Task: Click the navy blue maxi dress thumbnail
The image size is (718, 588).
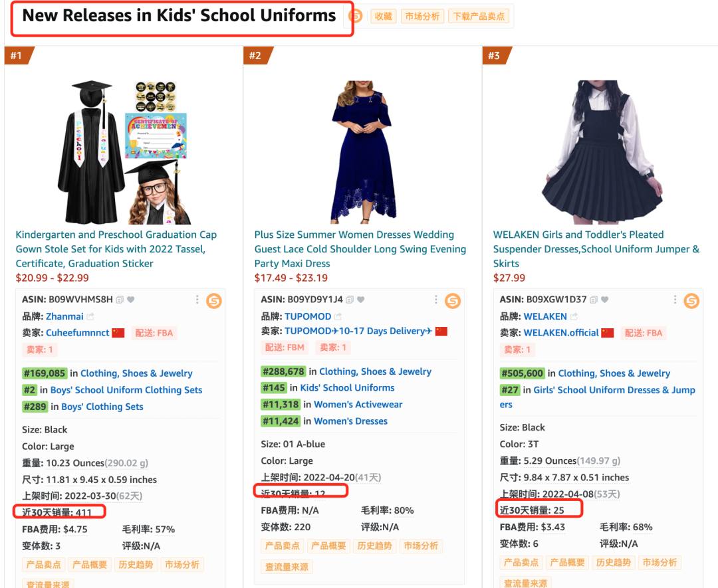Action: coord(362,152)
